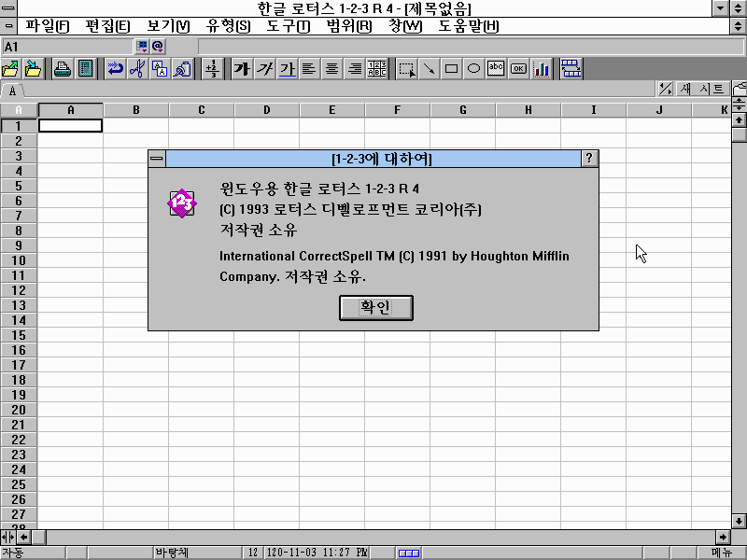
Task: Open the 편집(E) menu
Action: [x=107, y=26]
